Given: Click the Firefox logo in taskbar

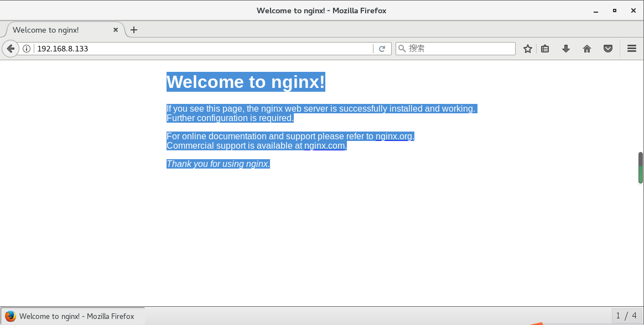Looking at the screenshot, I should [x=11, y=316].
